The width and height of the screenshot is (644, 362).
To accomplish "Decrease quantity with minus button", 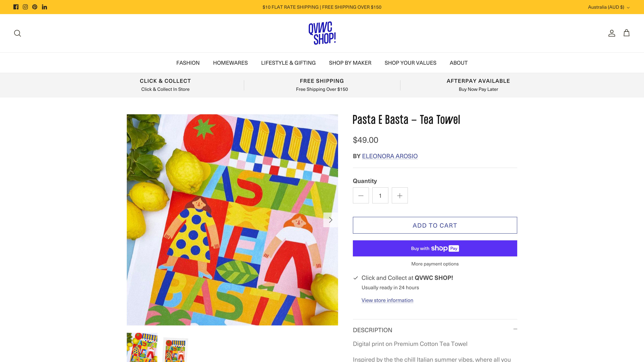I will click(x=361, y=196).
